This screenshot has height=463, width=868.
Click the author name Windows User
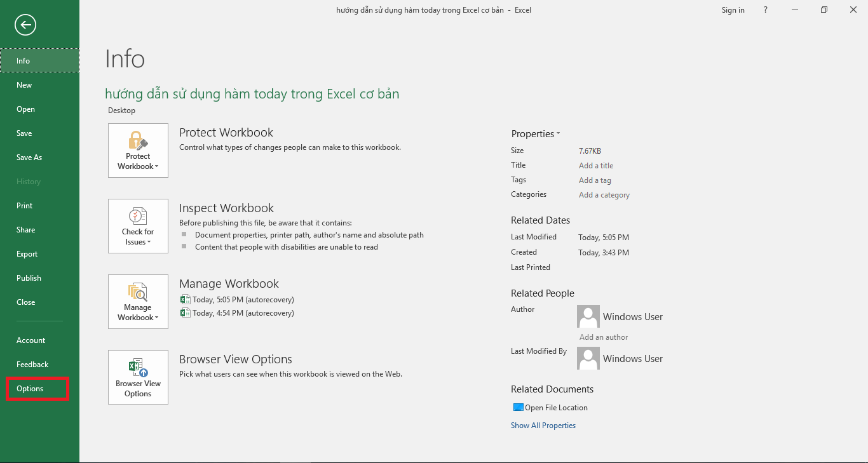(633, 317)
